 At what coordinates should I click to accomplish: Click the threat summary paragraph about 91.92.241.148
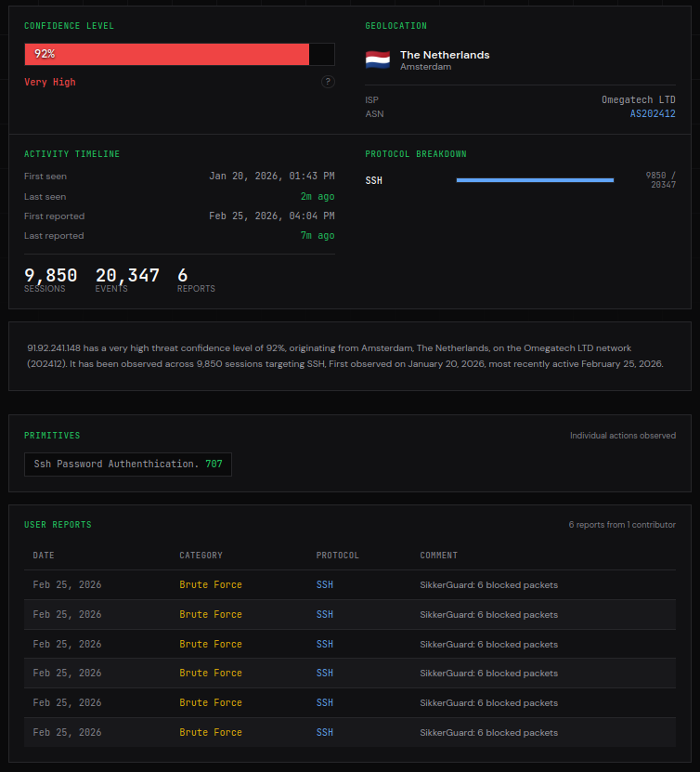click(345, 356)
